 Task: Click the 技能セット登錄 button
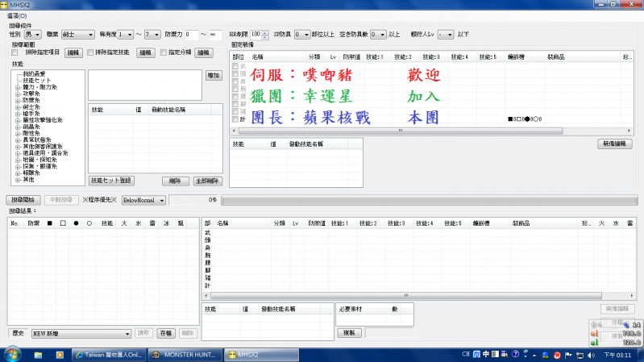(111, 181)
